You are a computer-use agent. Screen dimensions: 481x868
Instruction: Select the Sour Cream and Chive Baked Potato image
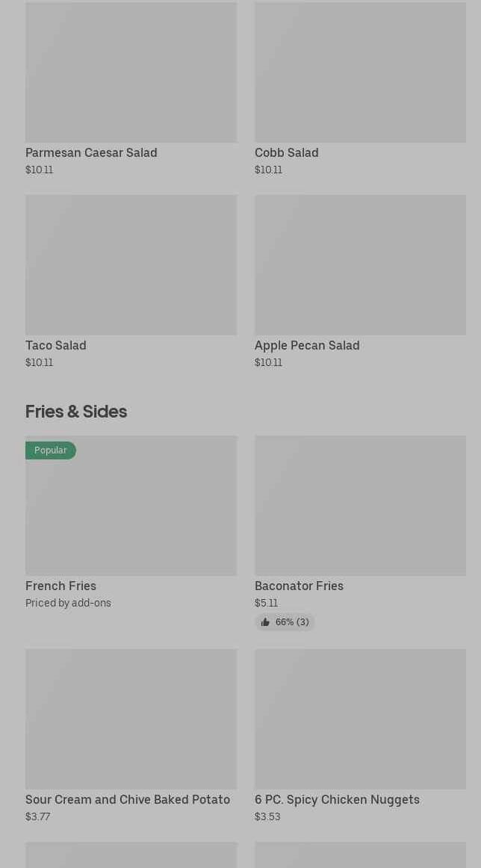(x=131, y=719)
